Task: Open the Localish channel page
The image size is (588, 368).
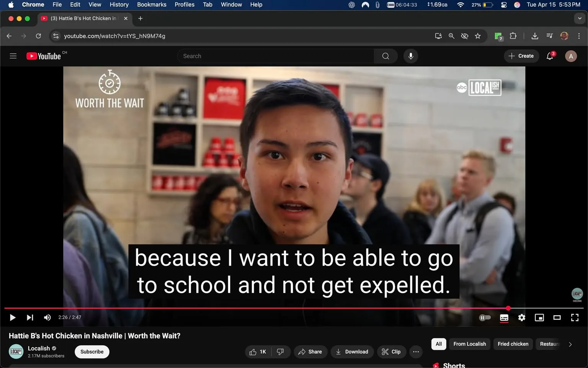Action: (x=39, y=348)
